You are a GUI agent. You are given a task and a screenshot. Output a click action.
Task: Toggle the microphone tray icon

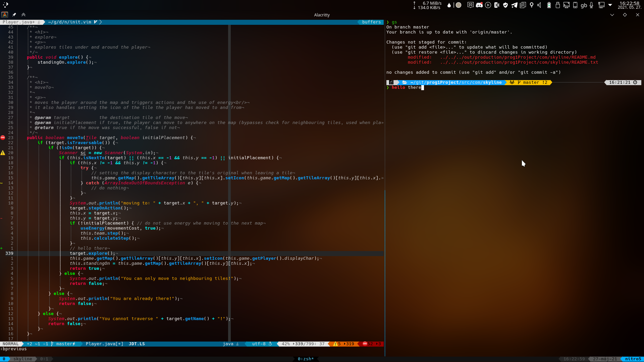(x=592, y=5)
